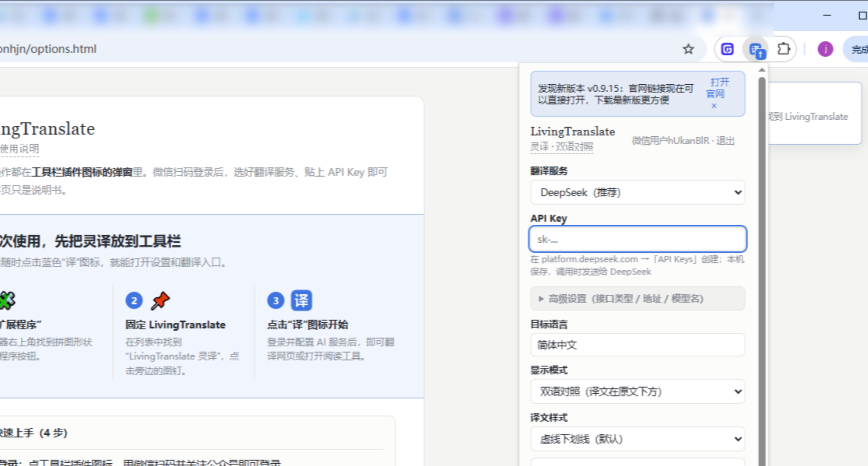Dismiss the new version v0.9.15 banner

(714, 106)
